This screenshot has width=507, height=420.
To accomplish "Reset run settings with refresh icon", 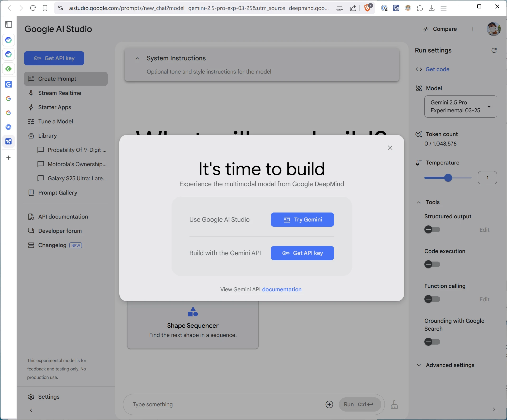I will pyautogui.click(x=494, y=50).
